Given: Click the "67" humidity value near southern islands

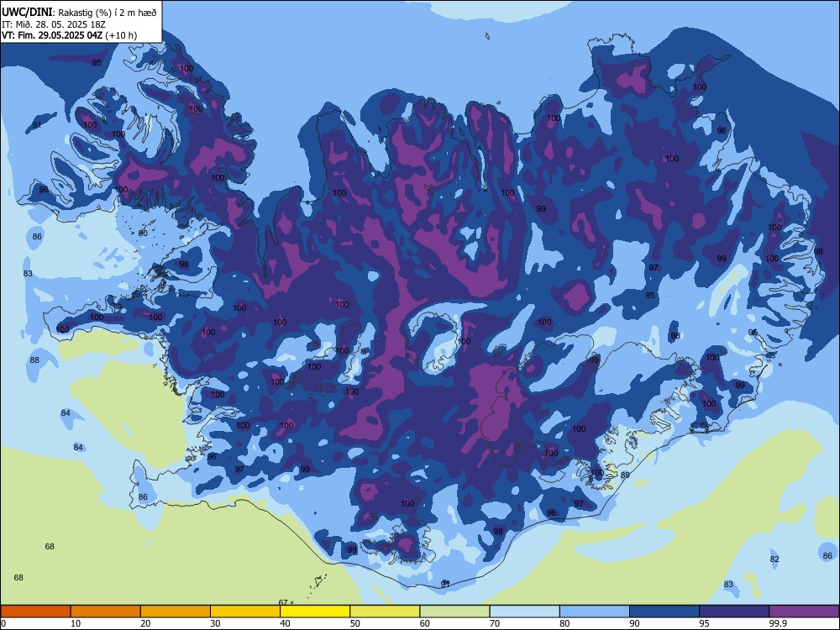Looking at the screenshot, I should point(283,602).
